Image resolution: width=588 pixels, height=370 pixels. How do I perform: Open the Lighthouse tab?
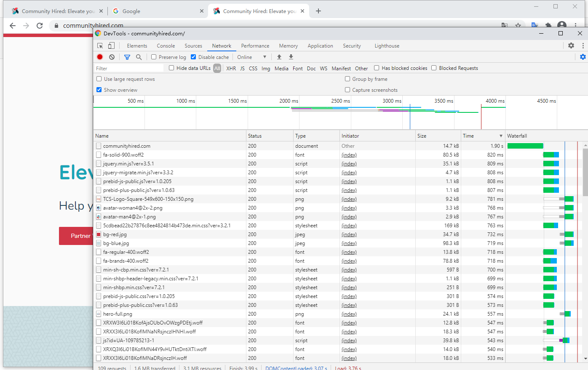[387, 46]
